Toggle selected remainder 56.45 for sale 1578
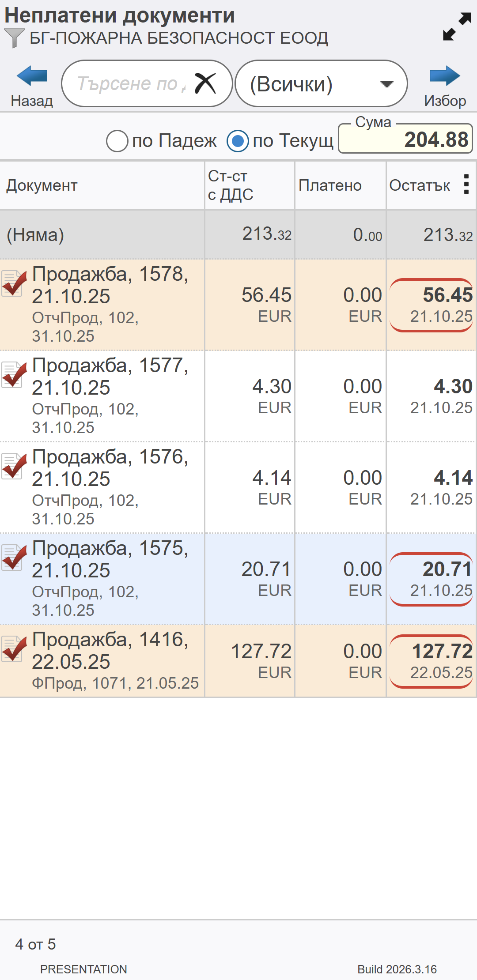The width and height of the screenshot is (477, 980). 432,305
